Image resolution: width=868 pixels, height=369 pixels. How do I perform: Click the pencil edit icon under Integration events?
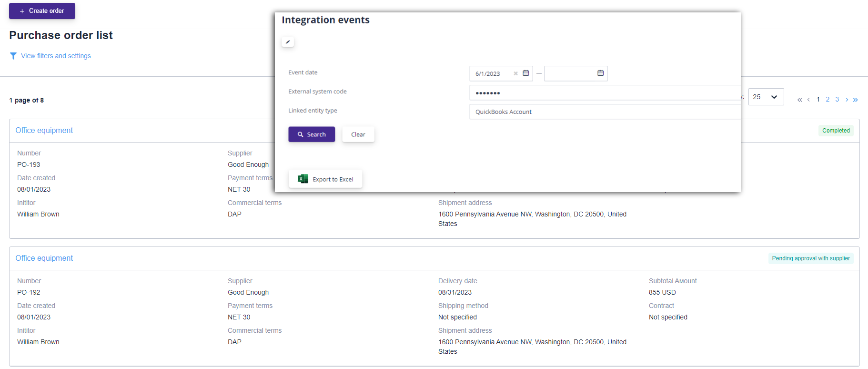tap(288, 42)
